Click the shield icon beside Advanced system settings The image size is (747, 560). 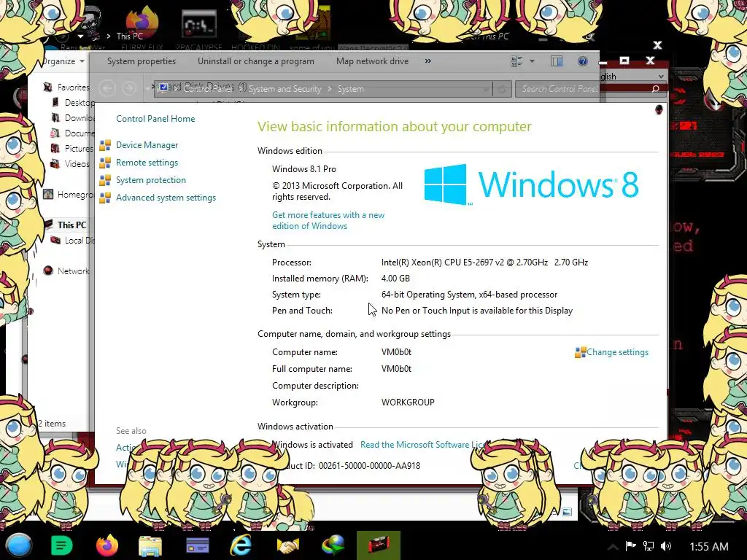105,198
